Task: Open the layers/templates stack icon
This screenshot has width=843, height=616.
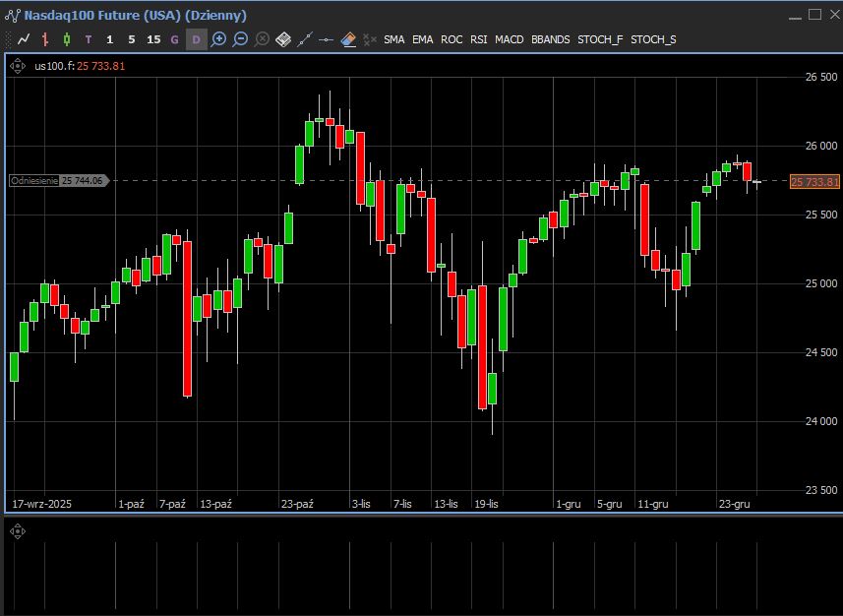Action: coord(283,39)
